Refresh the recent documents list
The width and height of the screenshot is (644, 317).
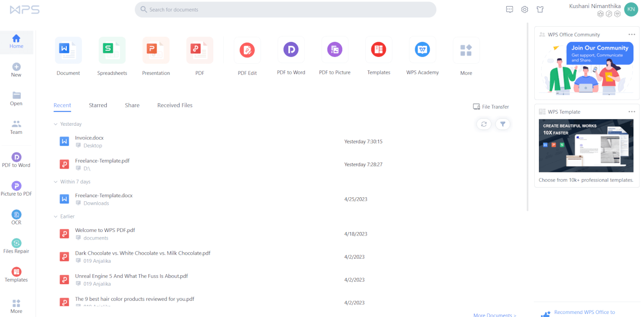484,124
